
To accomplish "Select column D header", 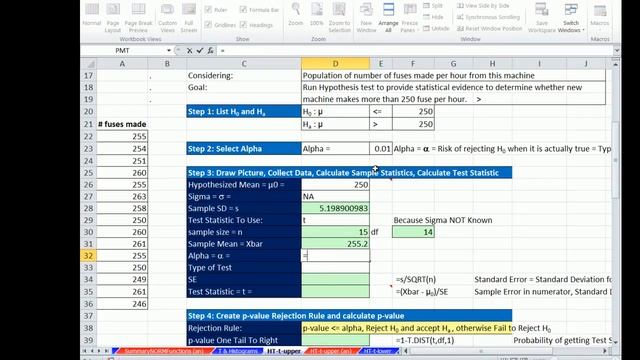I will [x=335, y=64].
